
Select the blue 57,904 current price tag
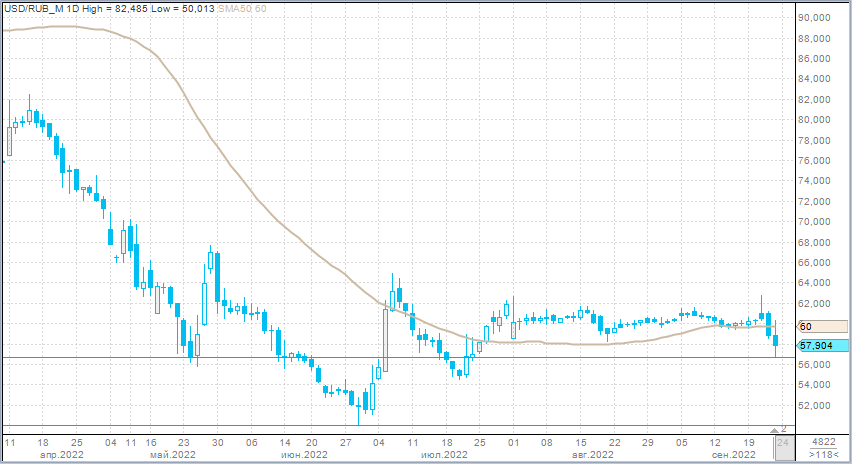coord(821,346)
